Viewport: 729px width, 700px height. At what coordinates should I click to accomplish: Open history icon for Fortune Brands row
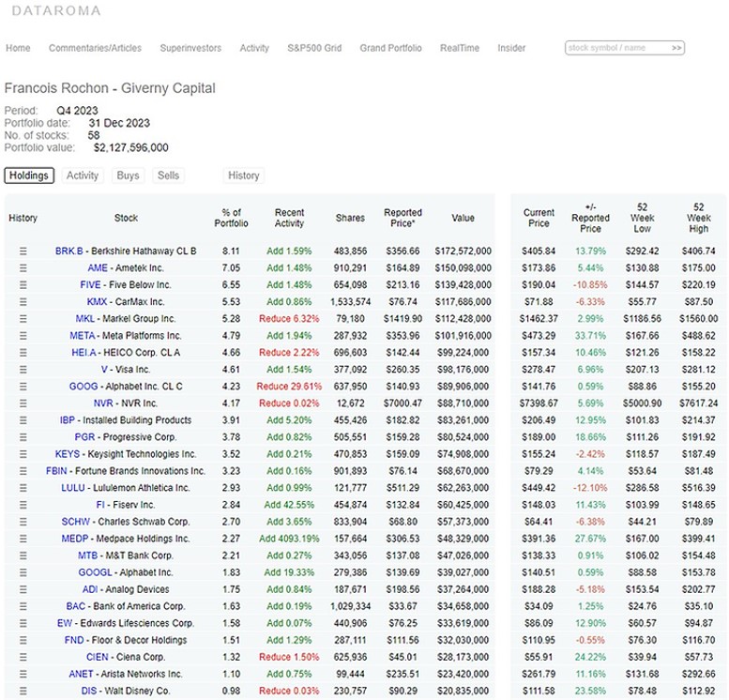23,471
